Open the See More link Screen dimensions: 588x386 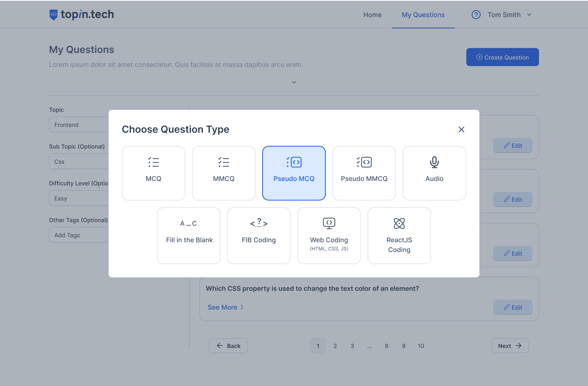pos(225,307)
